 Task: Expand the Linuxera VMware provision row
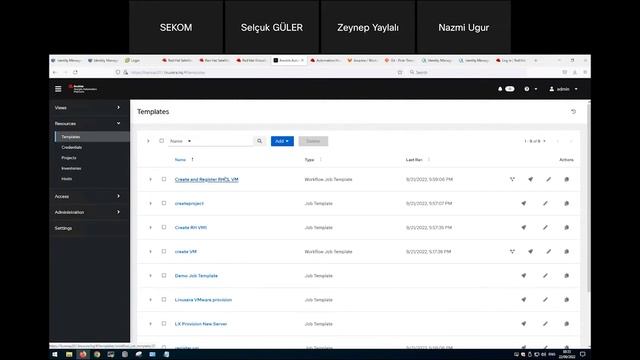pyautogui.click(x=150, y=300)
